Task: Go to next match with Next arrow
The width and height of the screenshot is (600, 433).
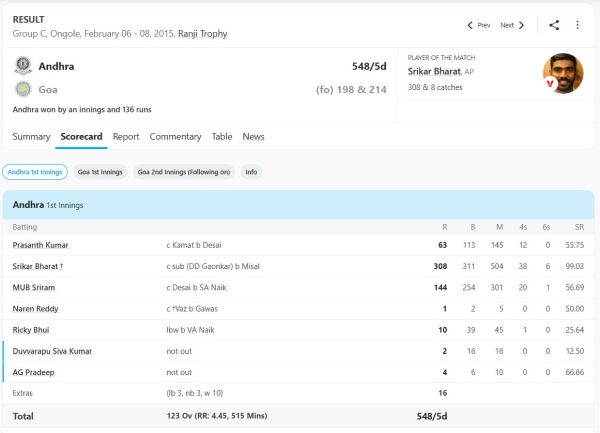Action: [512, 25]
